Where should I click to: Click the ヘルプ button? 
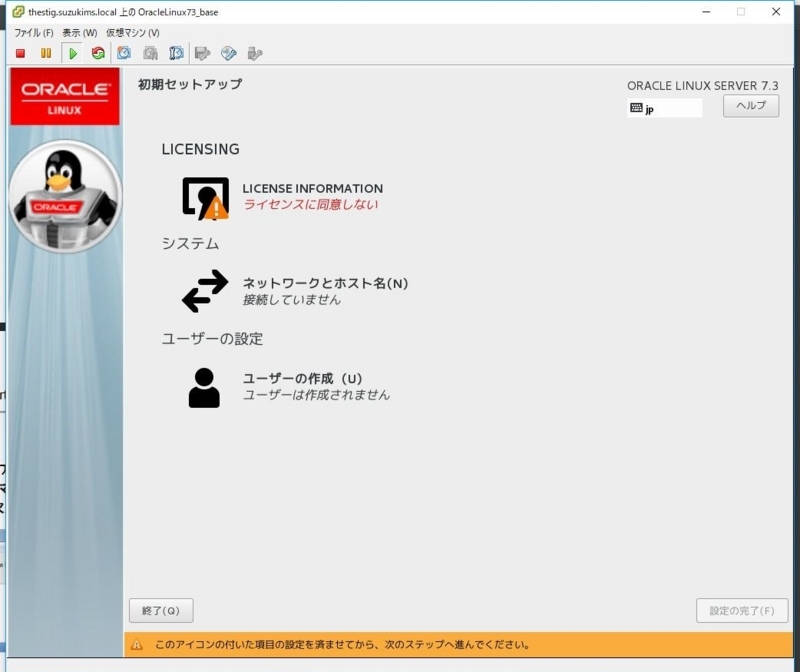(x=751, y=106)
